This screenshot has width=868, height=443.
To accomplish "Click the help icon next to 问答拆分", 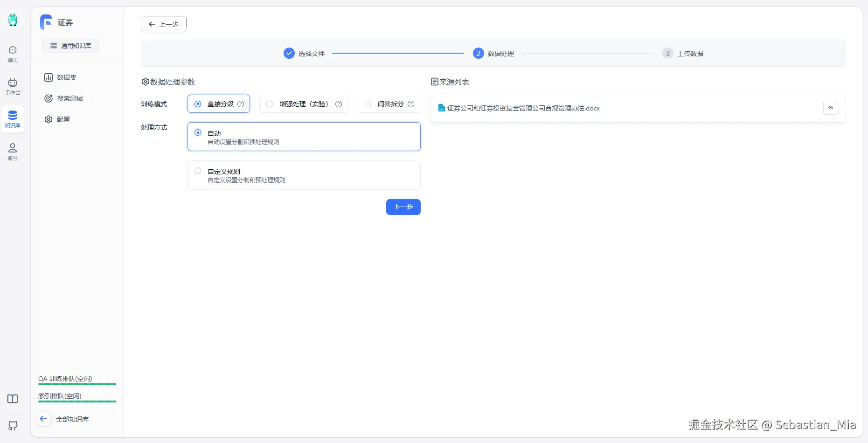I will 411,104.
